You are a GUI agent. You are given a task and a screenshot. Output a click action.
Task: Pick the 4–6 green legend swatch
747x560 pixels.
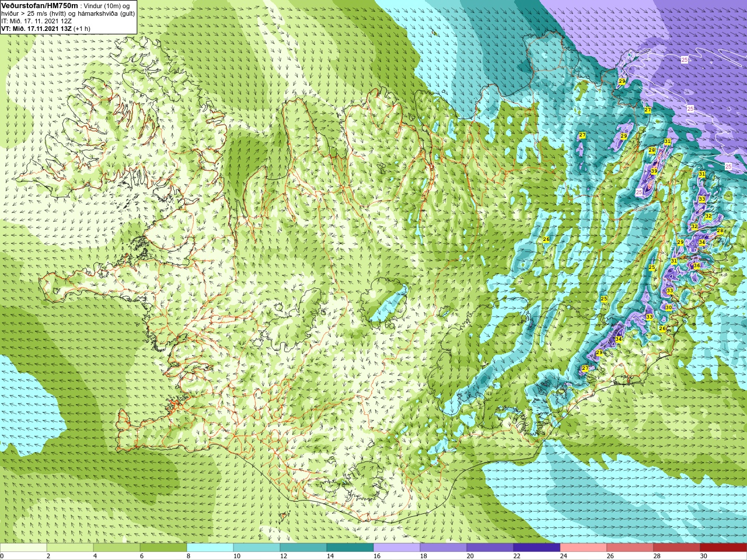click(x=117, y=548)
